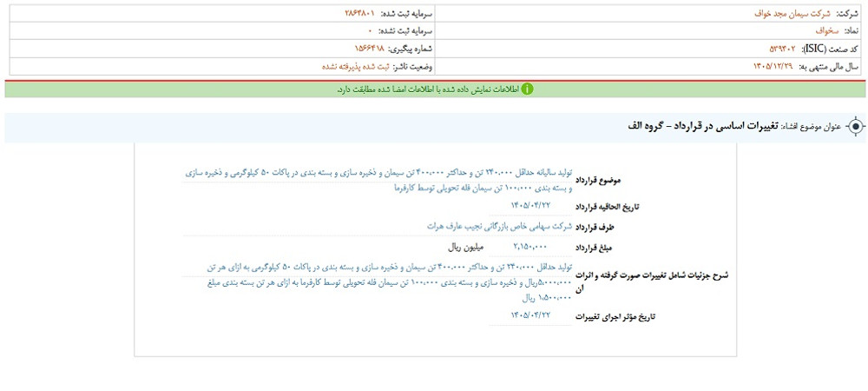Click the target icon beside the disclosure title

pyautogui.click(x=855, y=127)
